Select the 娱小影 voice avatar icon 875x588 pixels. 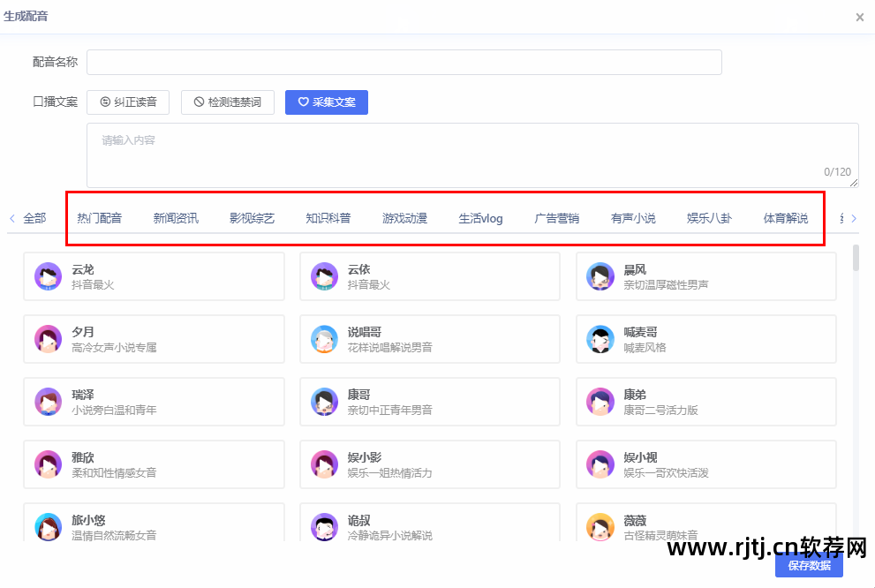click(x=324, y=464)
